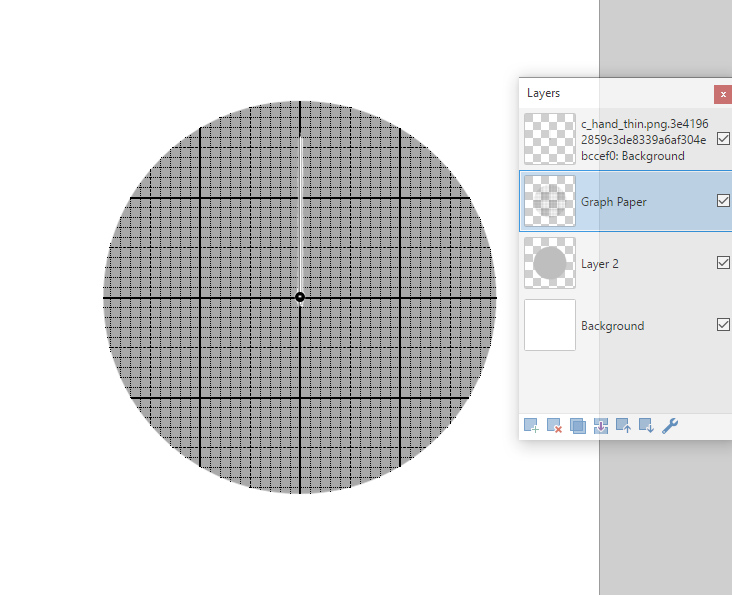This screenshot has width=732, height=595.
Task: Click the 'Graph Paper' layer name
Action: pos(613,202)
